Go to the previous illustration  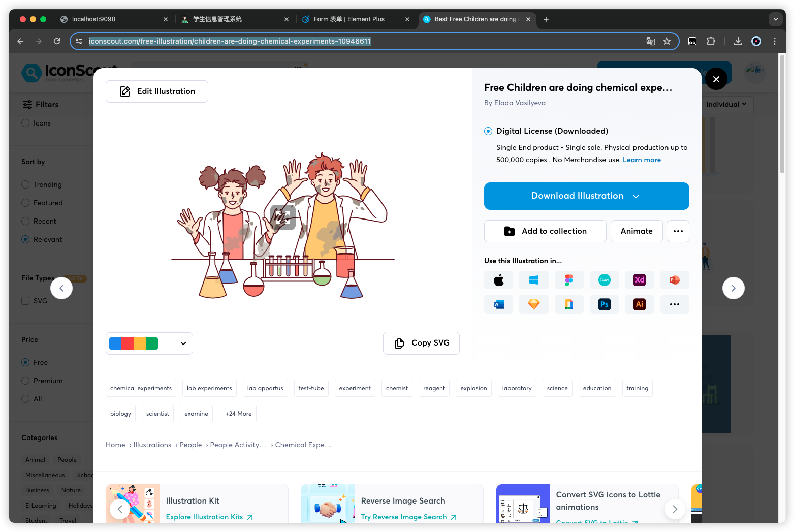[61, 288]
